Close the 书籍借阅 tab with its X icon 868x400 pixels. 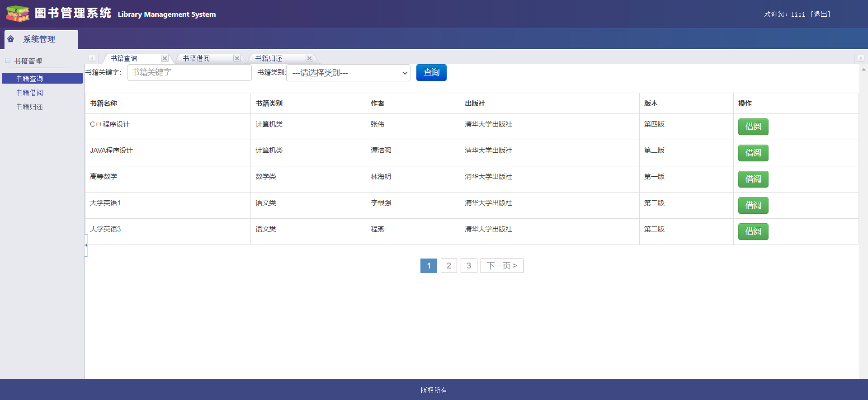click(x=237, y=58)
